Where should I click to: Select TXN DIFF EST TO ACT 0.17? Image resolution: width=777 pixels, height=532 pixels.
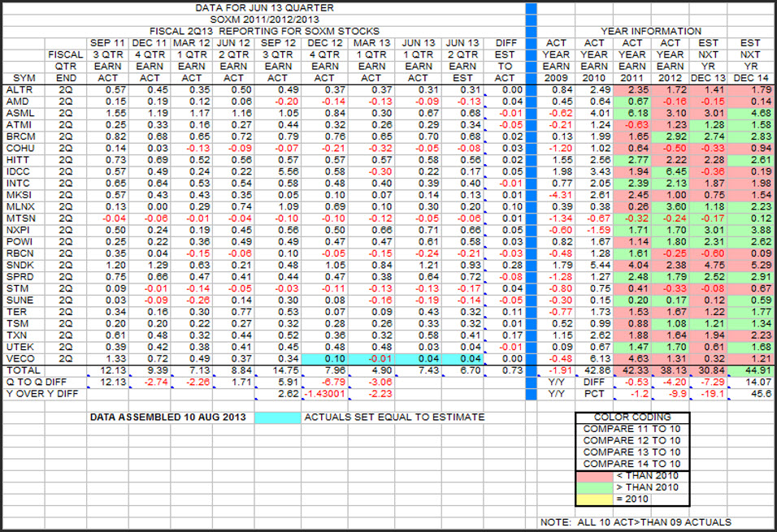tap(505, 335)
